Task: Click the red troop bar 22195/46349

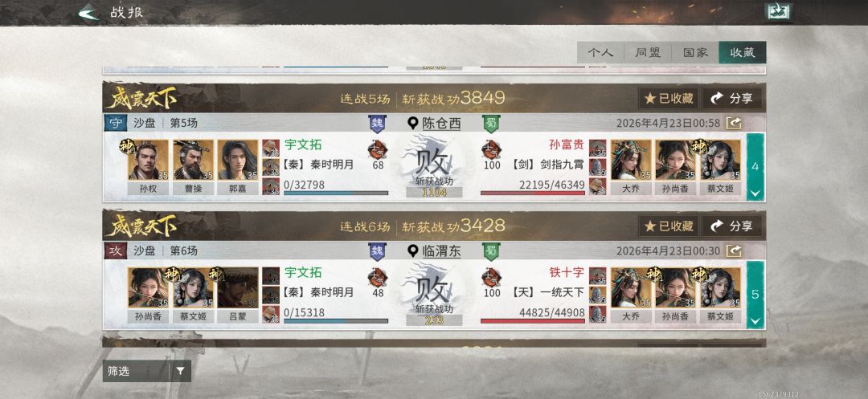Action: click(x=533, y=193)
